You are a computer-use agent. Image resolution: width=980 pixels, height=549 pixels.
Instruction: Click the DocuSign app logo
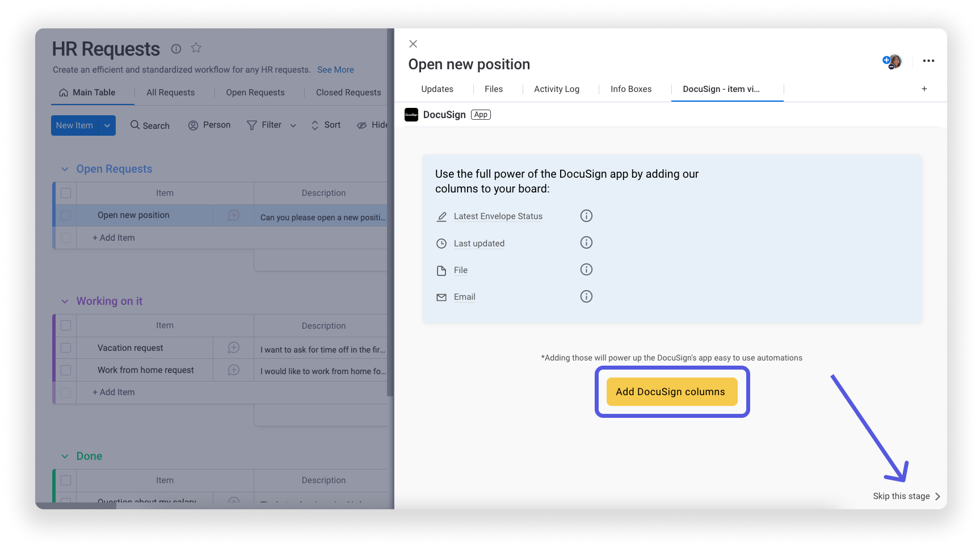(x=411, y=114)
